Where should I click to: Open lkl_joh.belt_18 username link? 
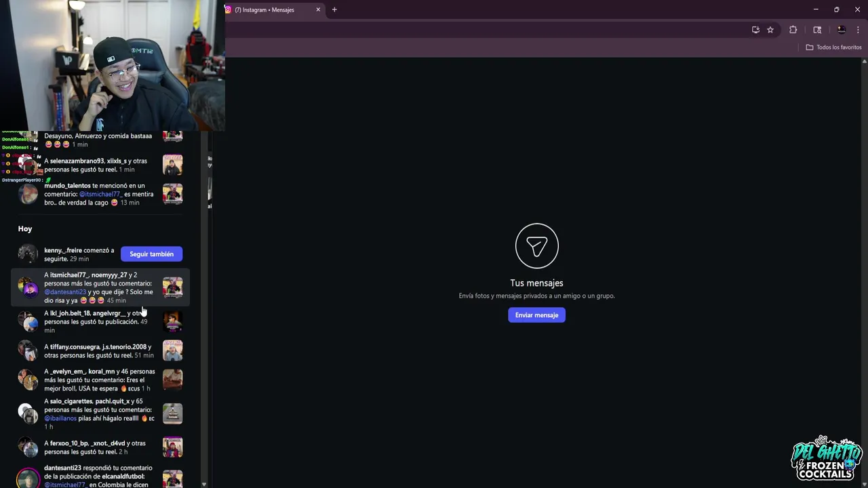70,313
